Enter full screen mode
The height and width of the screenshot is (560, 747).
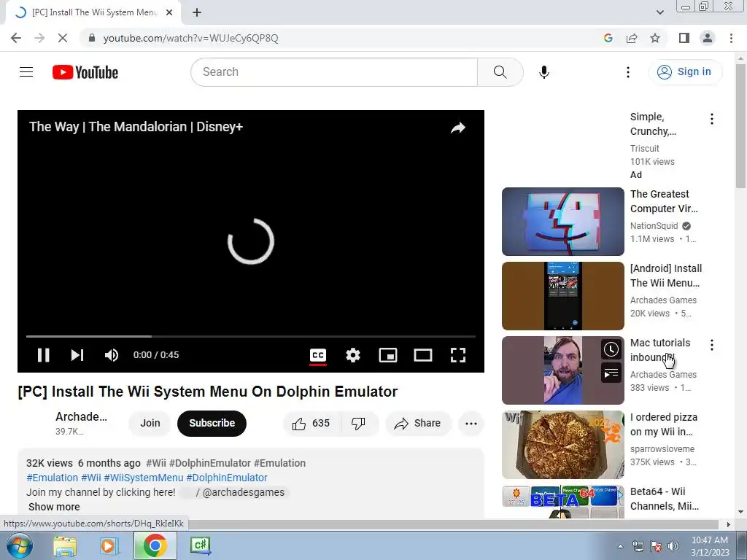coord(458,355)
